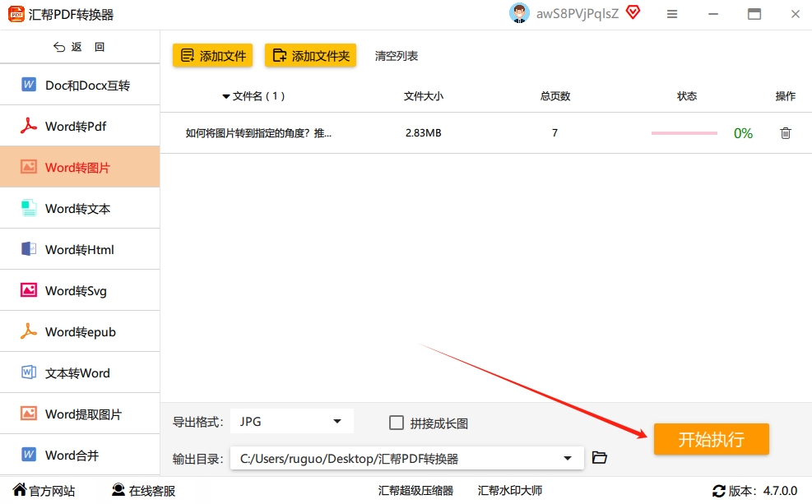
Task: Click the red VIP diamond icon
Action: (x=633, y=12)
